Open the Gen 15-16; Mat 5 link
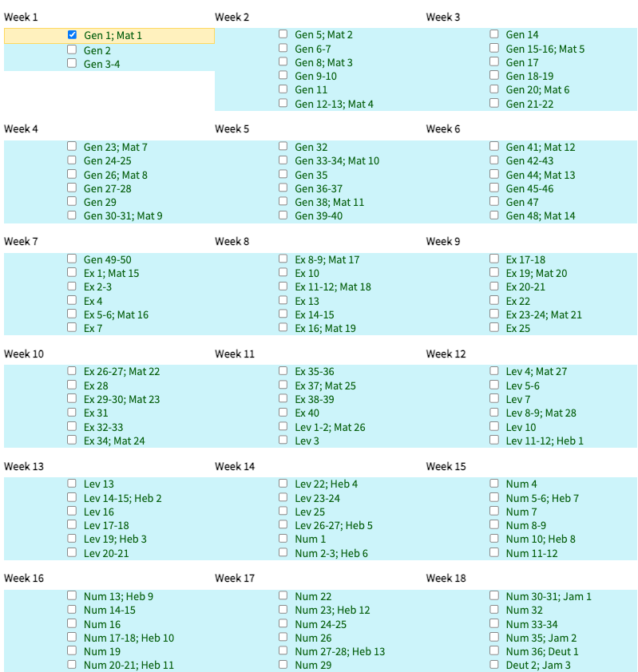 545,49
